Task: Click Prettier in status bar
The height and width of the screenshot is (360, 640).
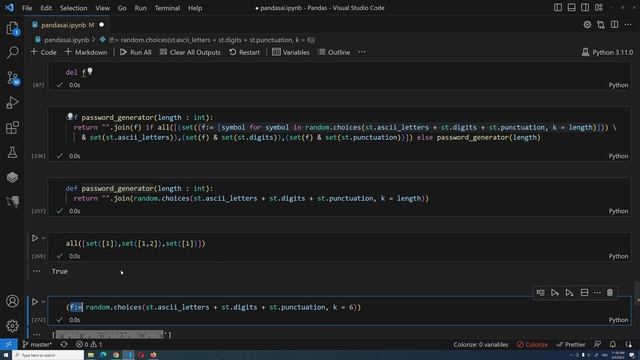Action: pyautogui.click(x=571, y=344)
